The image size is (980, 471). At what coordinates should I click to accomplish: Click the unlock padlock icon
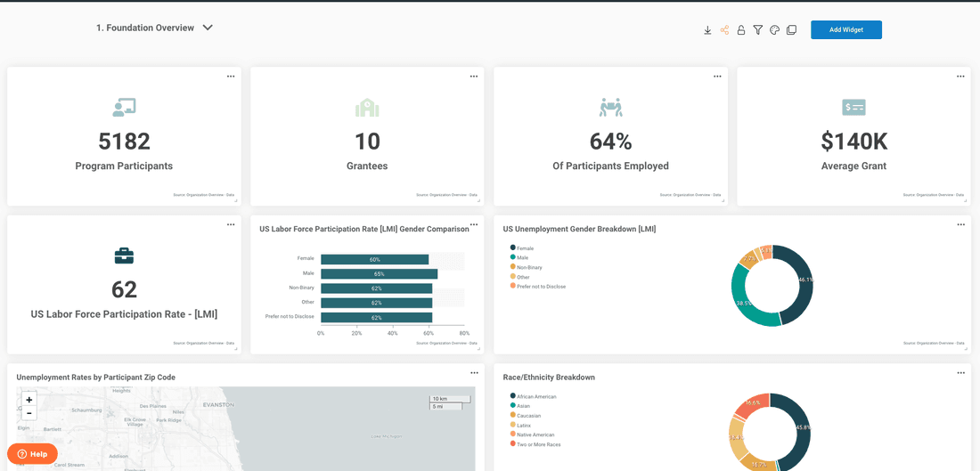click(x=741, y=30)
